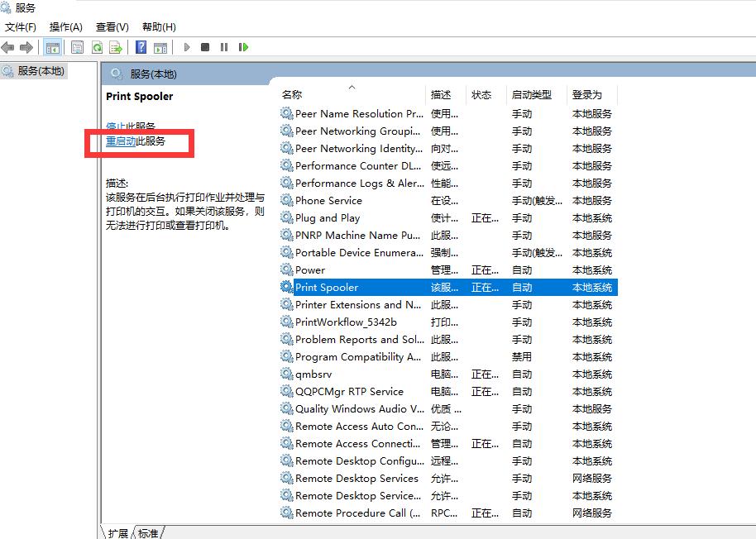Click the Forward navigation arrow icon

(x=27, y=47)
